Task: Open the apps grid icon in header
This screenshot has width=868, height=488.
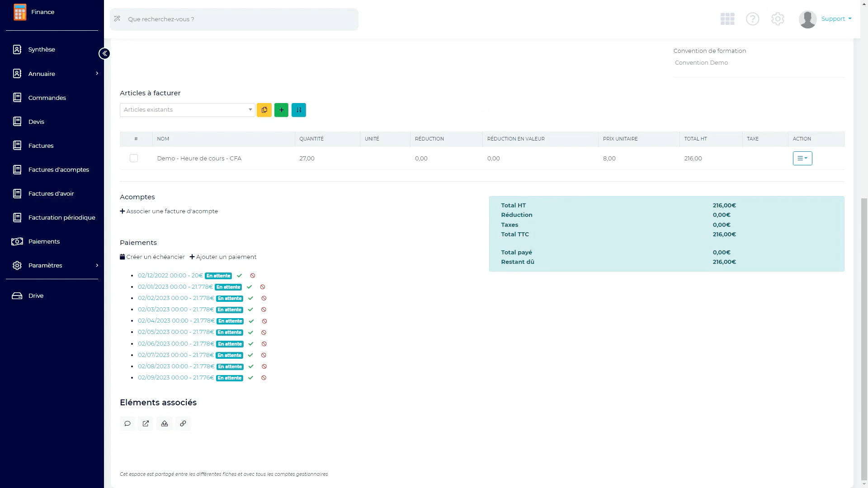Action: 727,19
